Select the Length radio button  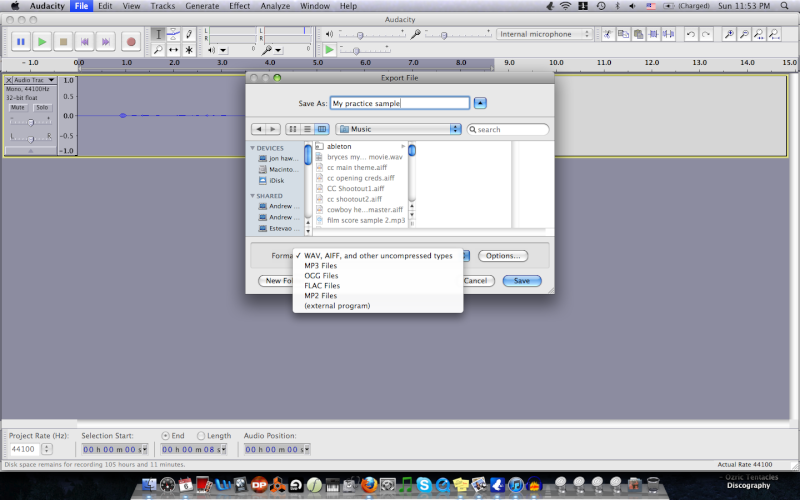click(201, 436)
